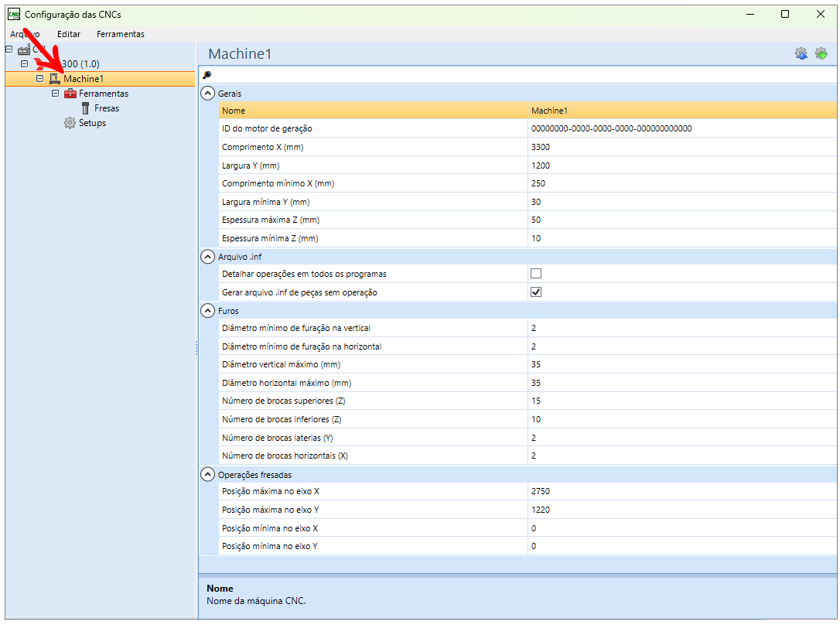Viewport: 840px width, 628px height.
Task: Edit Largura mínima Y value 30
Action: (682, 202)
